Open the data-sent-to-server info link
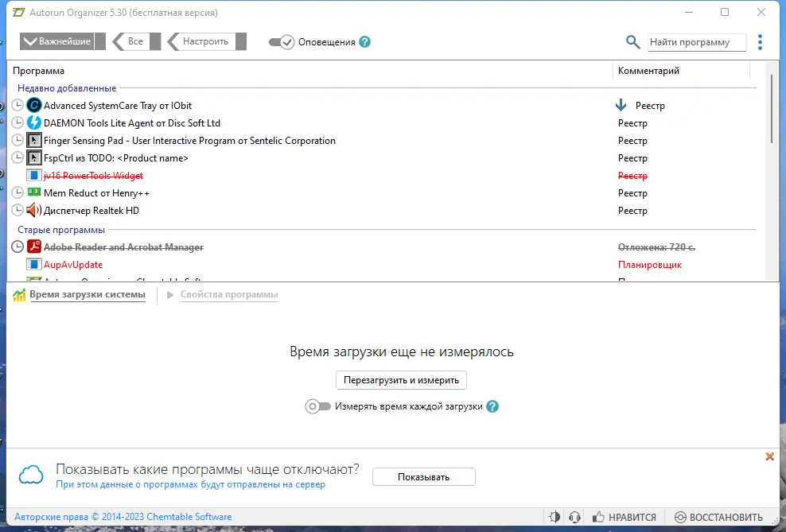 190,484
